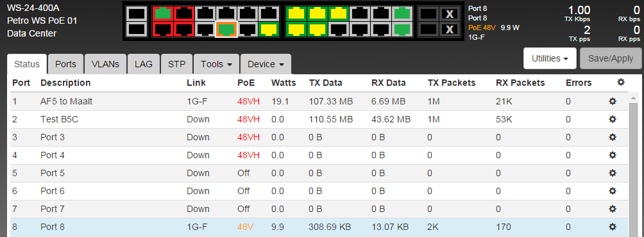
Task: Open settings gear for Port 3 row
Action: point(613,137)
